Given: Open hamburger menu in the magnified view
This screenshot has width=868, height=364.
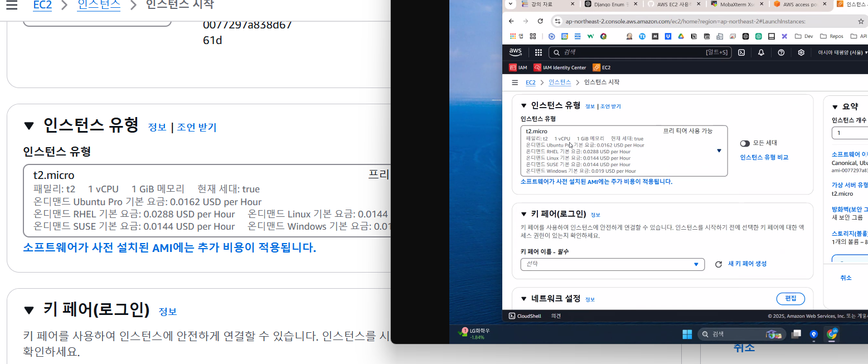Looking at the screenshot, I should 11,5.
